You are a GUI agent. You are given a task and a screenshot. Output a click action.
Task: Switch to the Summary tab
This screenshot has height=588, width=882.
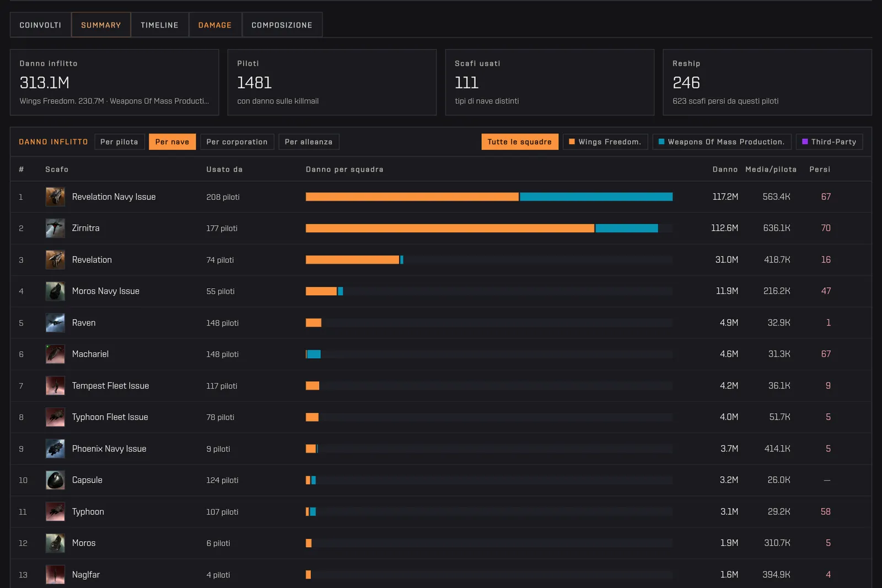101,25
